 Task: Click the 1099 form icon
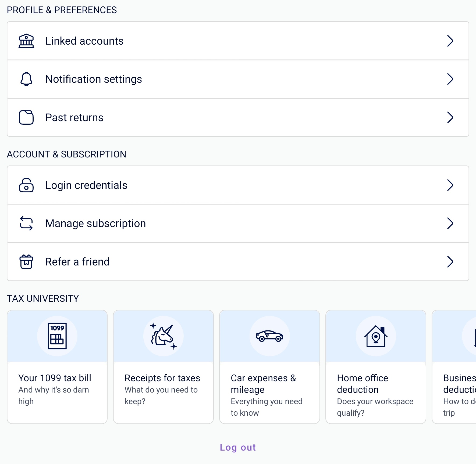57,336
